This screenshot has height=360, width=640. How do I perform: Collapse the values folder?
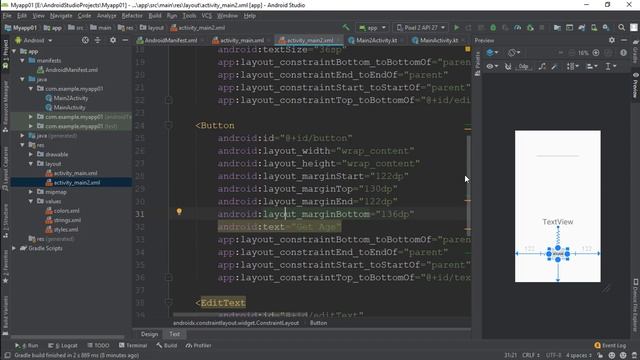pos(31,201)
